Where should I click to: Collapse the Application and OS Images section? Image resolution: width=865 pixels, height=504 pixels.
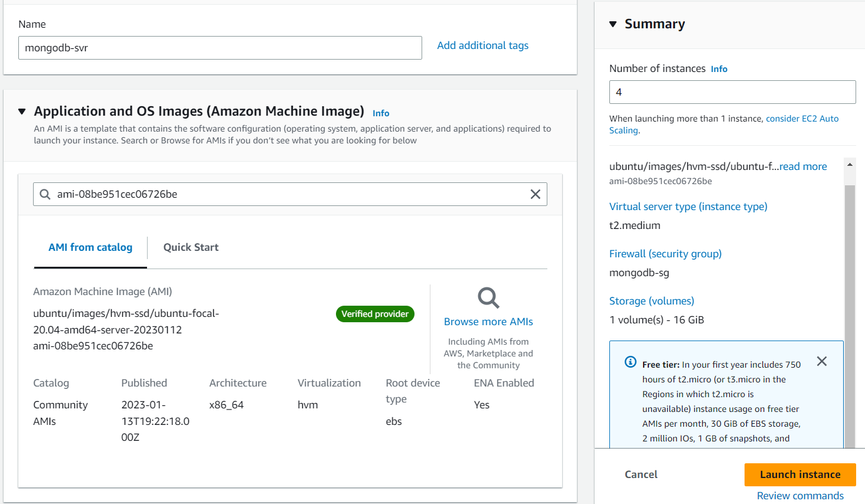coord(22,112)
